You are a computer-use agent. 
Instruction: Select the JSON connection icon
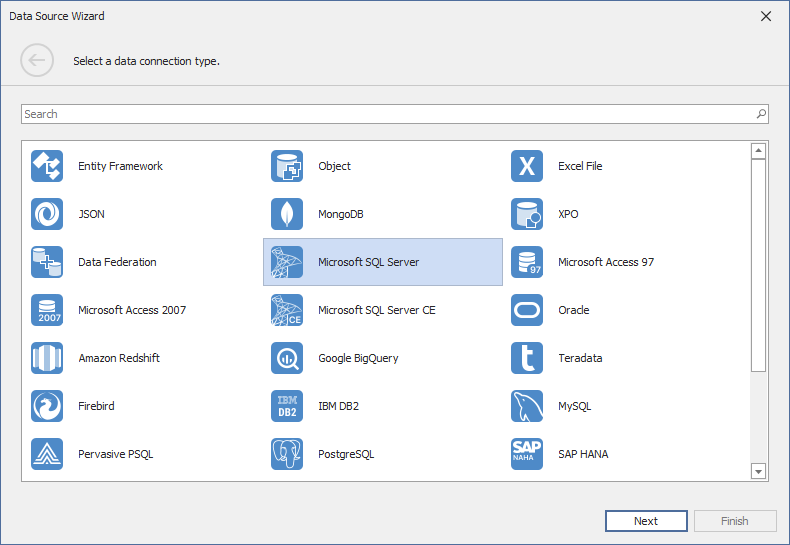click(x=47, y=214)
